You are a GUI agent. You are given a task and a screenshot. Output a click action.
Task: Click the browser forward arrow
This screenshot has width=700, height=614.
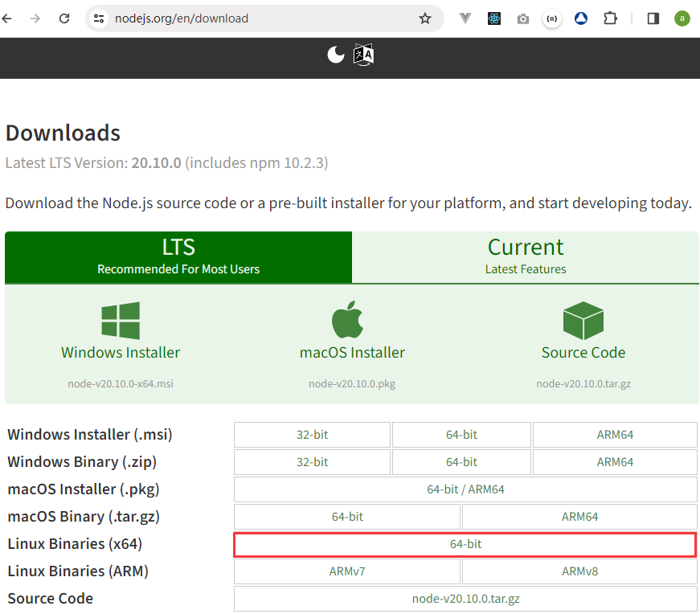click(35, 18)
